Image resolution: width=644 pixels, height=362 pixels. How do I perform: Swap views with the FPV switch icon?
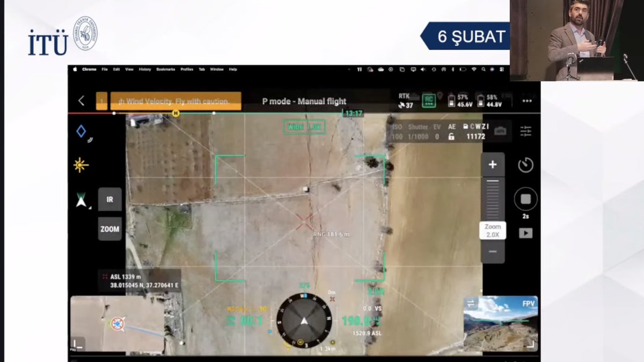[x=471, y=304]
